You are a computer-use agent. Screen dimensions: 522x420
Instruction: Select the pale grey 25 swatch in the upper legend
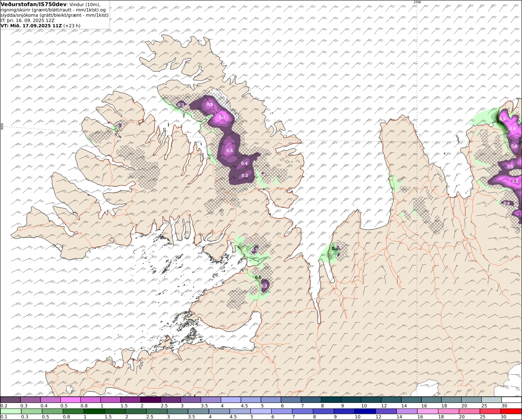[x=491, y=400]
